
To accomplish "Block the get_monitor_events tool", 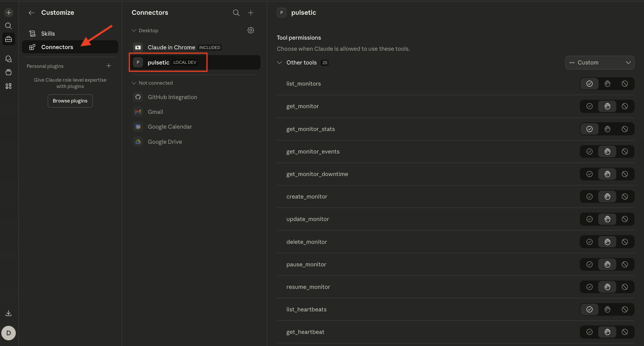I will [x=625, y=152].
